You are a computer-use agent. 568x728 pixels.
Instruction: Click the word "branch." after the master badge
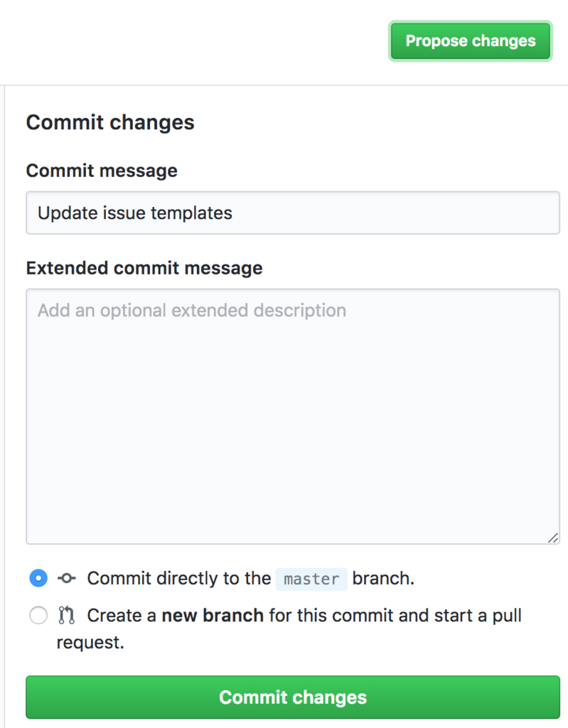383,579
